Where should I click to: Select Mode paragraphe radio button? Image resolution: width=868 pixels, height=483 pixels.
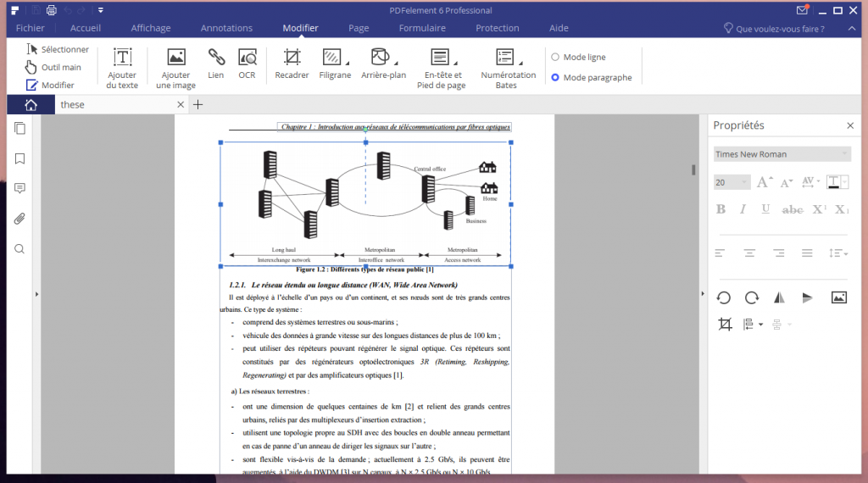tap(555, 77)
